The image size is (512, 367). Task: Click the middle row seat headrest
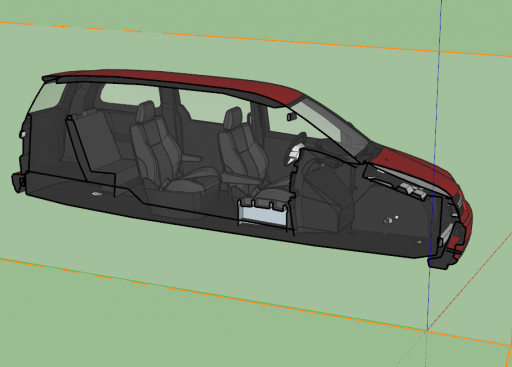[x=146, y=111]
